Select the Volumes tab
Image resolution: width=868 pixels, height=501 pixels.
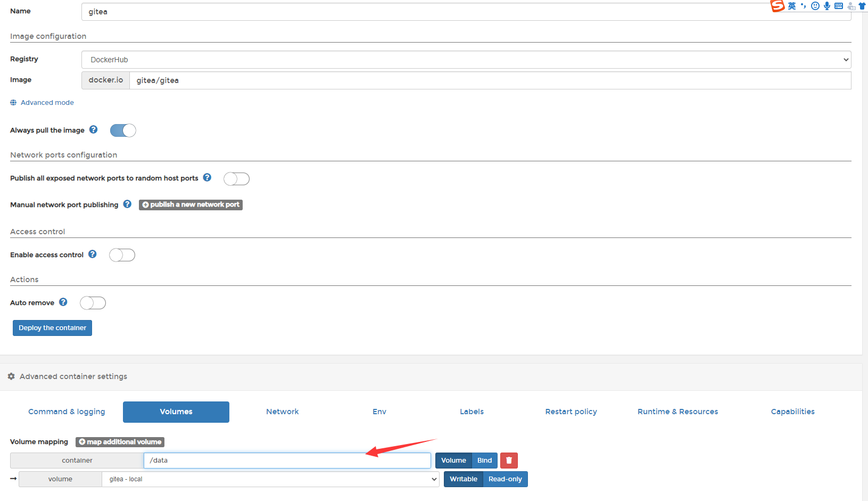point(176,412)
